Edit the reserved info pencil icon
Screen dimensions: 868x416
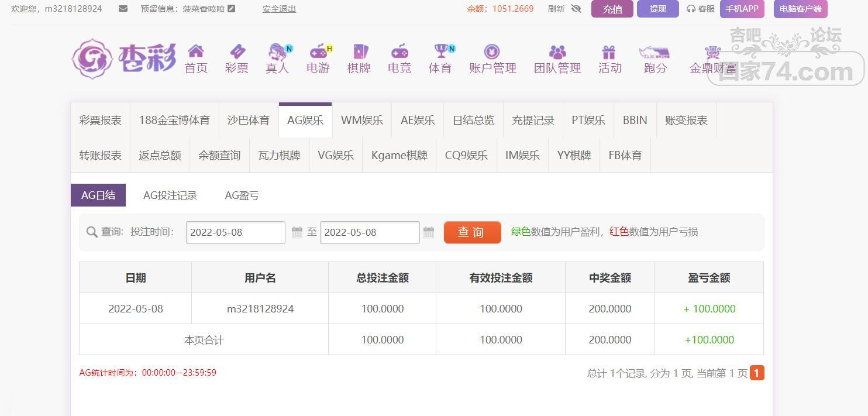click(x=232, y=9)
